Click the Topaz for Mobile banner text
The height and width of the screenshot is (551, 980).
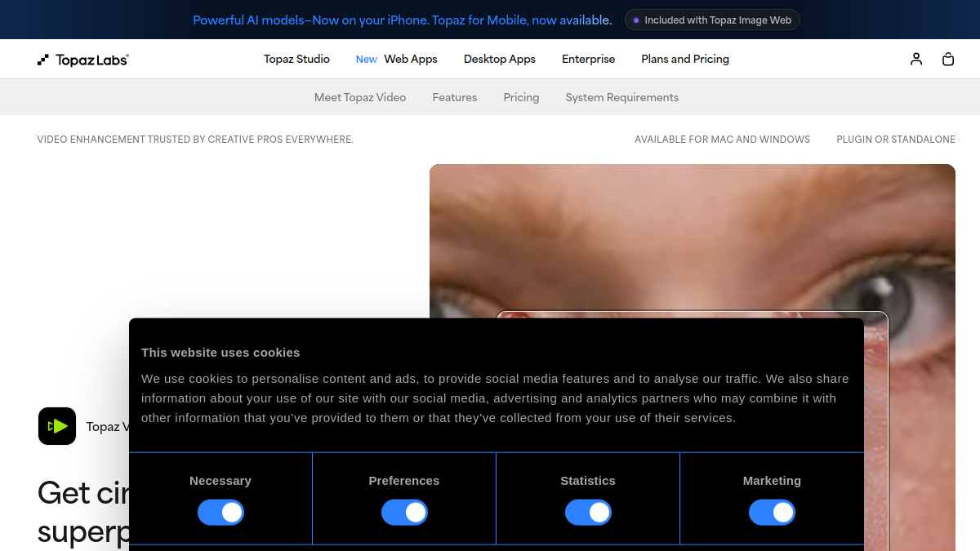coord(402,20)
